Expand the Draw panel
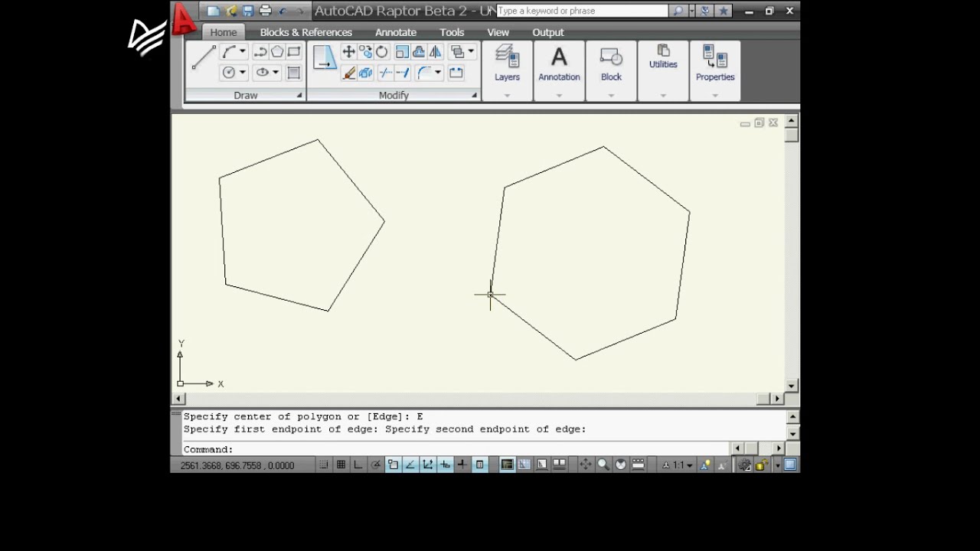 click(x=299, y=96)
